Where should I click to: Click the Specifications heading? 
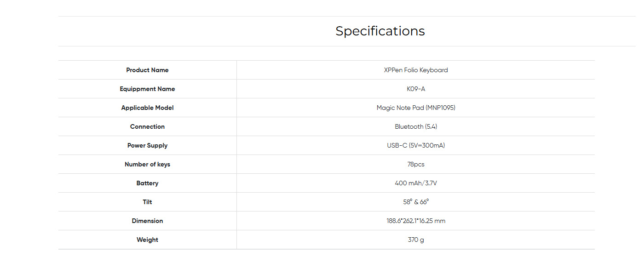380,31
